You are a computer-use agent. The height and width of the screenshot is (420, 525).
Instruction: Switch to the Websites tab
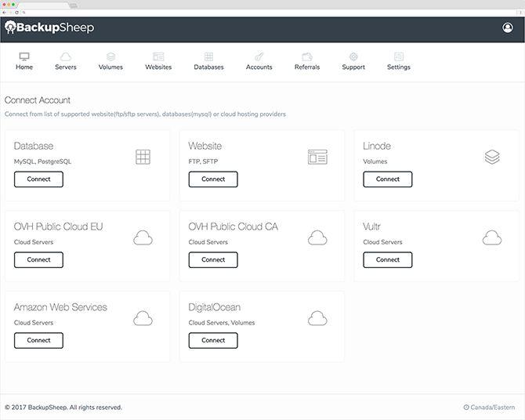tap(158, 61)
